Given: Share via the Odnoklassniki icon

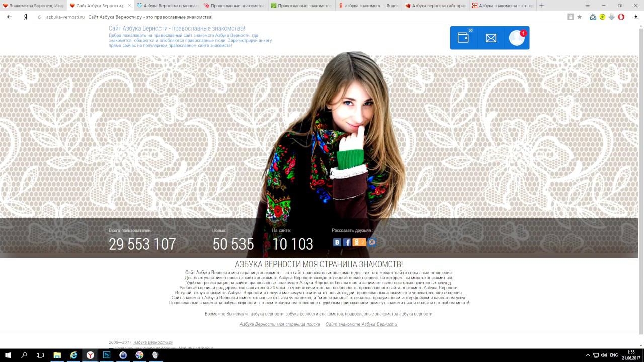Looking at the screenshot, I should tap(359, 242).
